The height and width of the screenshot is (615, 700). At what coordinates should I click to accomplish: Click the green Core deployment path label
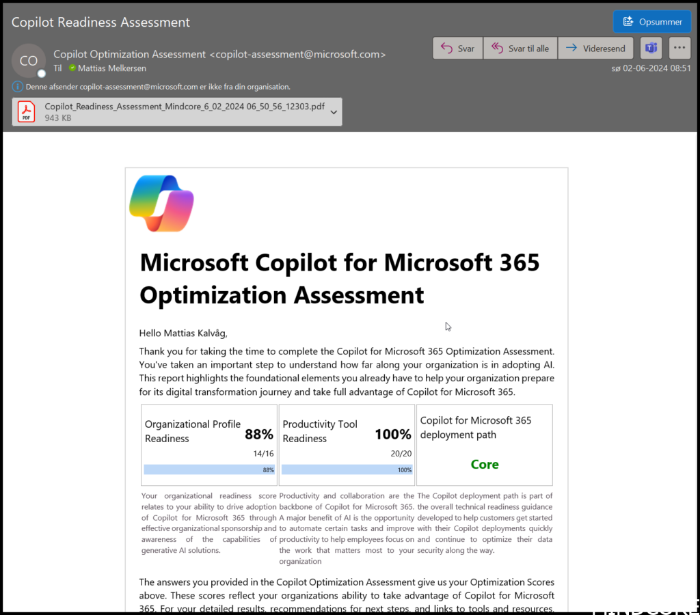(484, 465)
